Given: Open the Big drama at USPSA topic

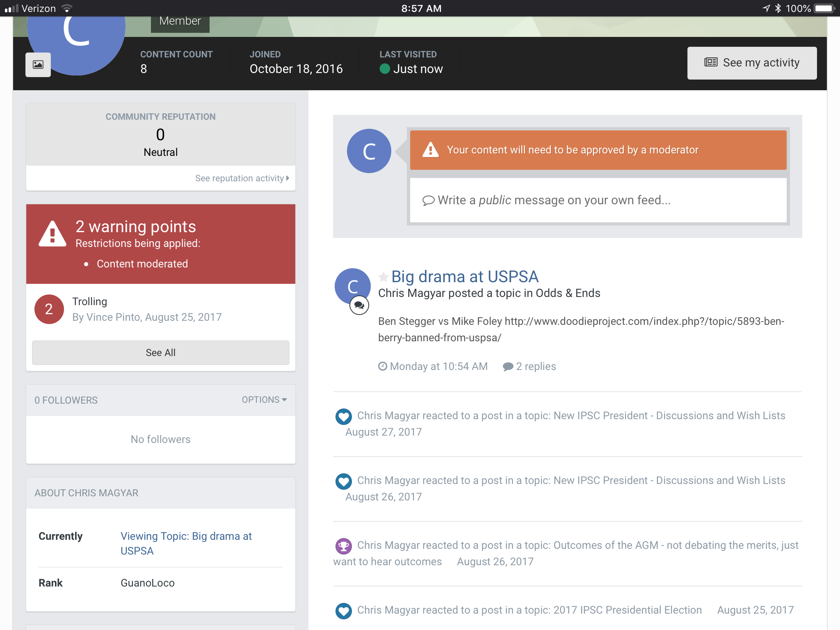Looking at the screenshot, I should [465, 277].
